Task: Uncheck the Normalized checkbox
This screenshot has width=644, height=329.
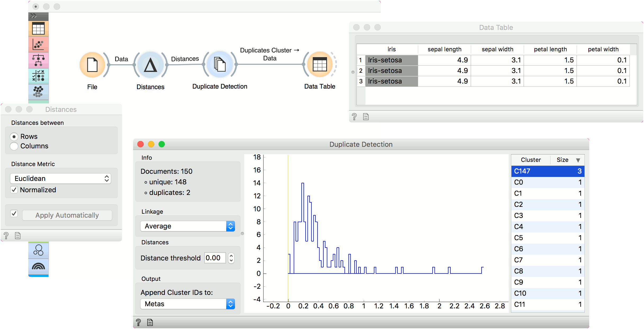Action: tap(14, 190)
